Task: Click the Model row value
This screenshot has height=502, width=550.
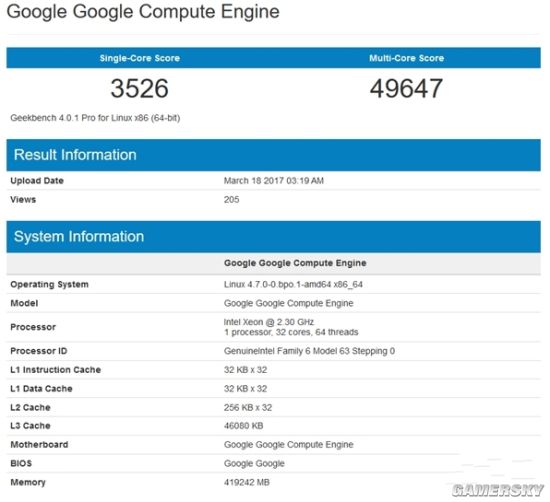Action: (x=288, y=303)
